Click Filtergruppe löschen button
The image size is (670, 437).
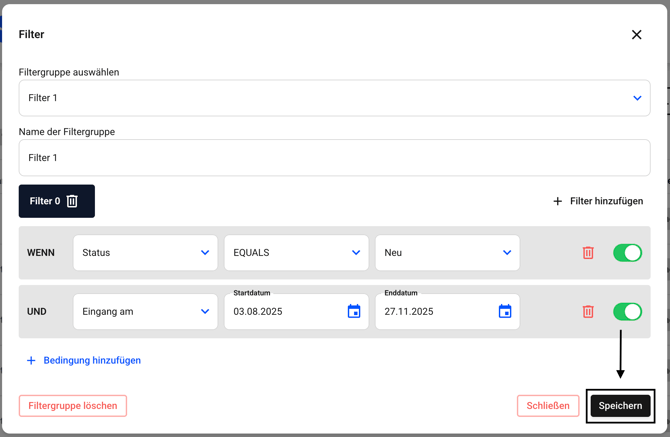point(73,406)
